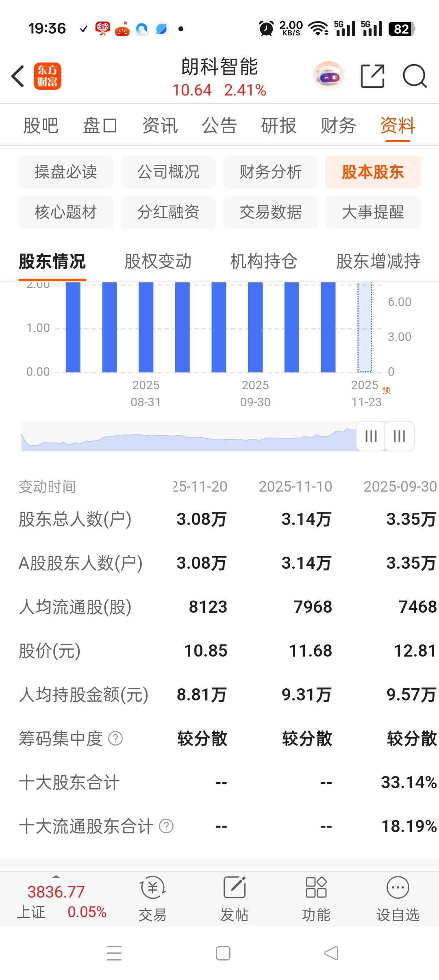Tap the 10.64 price in the header
The width and height of the screenshot is (439, 980).
[x=192, y=90]
